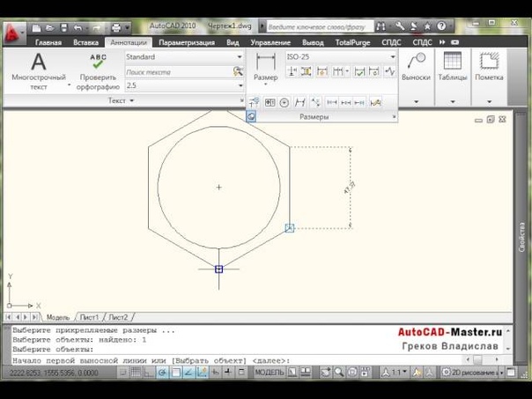Image resolution: width=532 pixels, height=399 pixels.
Task: Toggle polar tracking in status bar
Action: pyautogui.click(x=162, y=373)
